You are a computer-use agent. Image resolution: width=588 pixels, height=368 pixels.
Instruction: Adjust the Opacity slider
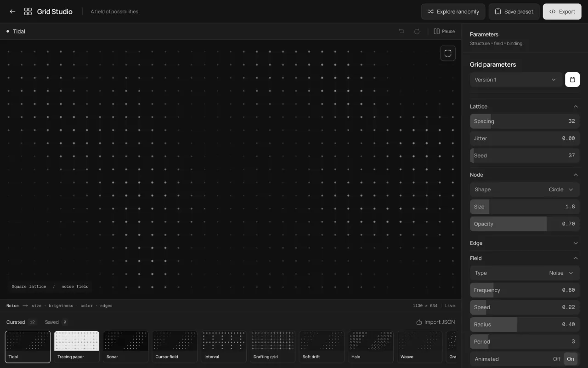[525, 224]
